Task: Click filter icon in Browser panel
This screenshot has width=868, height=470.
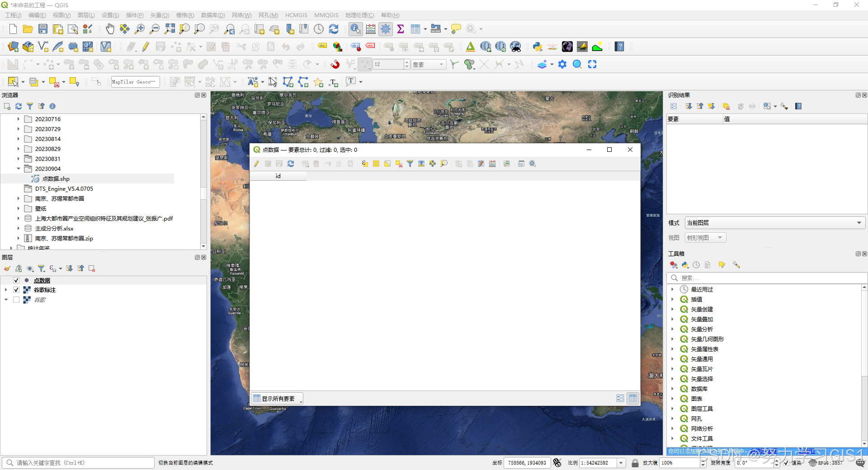Action: (x=30, y=106)
